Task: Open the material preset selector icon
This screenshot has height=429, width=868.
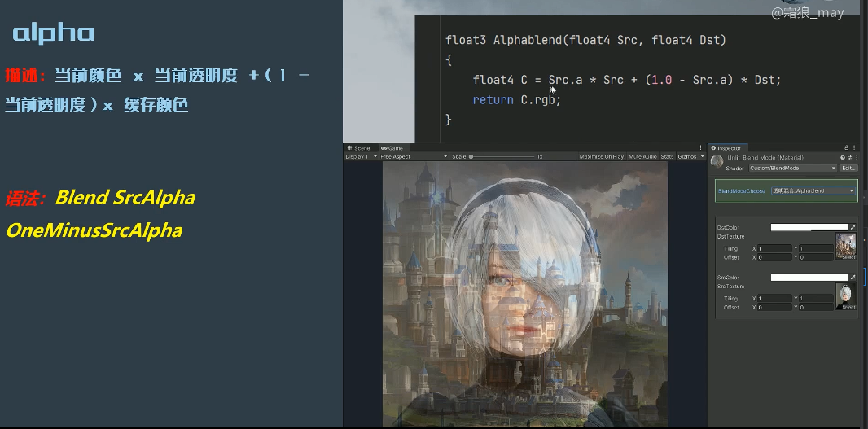Action: pos(849,158)
